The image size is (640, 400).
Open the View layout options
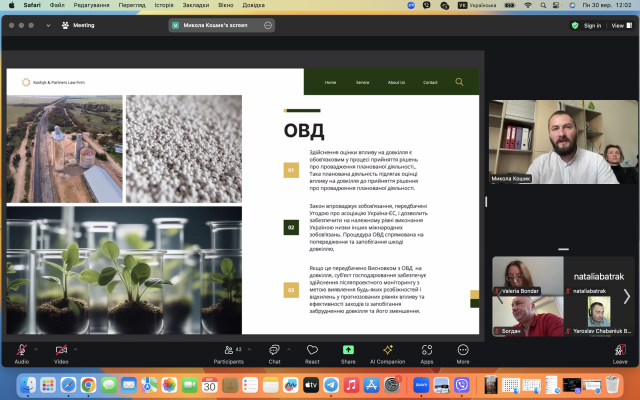click(x=622, y=25)
